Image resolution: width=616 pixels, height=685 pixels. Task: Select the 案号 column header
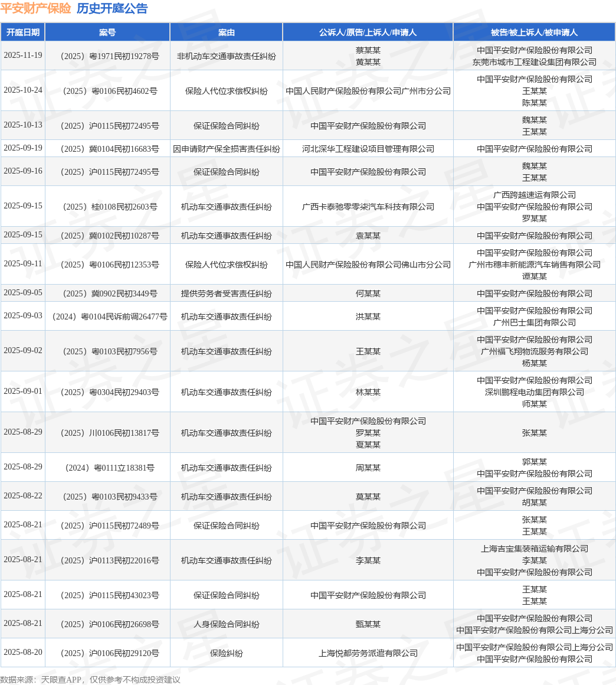(x=107, y=32)
